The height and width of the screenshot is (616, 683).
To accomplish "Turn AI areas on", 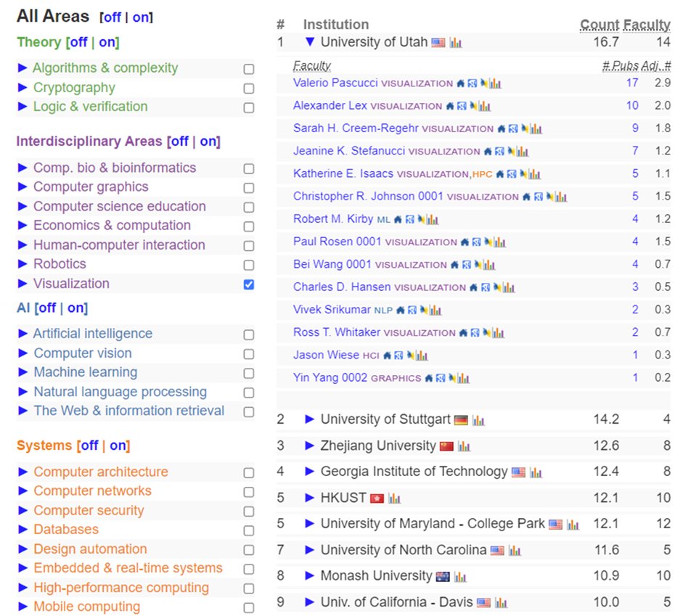I will pos(75,308).
